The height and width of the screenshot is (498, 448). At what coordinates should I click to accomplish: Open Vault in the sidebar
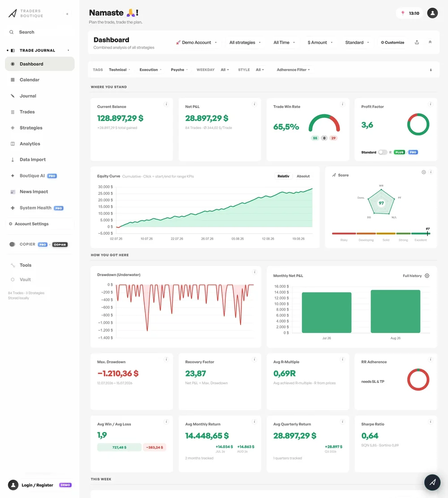[40, 280]
